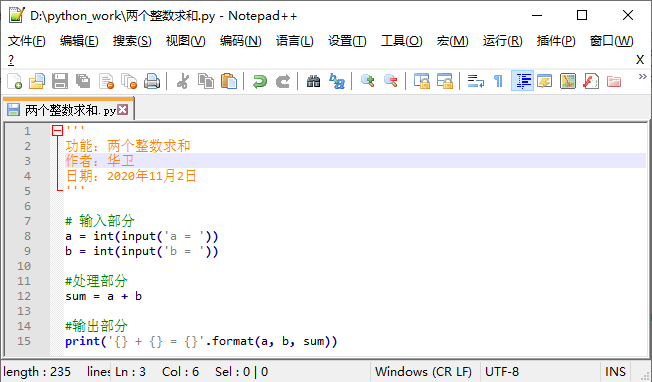
Task: Expand hidden toolbar items chevron
Action: point(642,76)
